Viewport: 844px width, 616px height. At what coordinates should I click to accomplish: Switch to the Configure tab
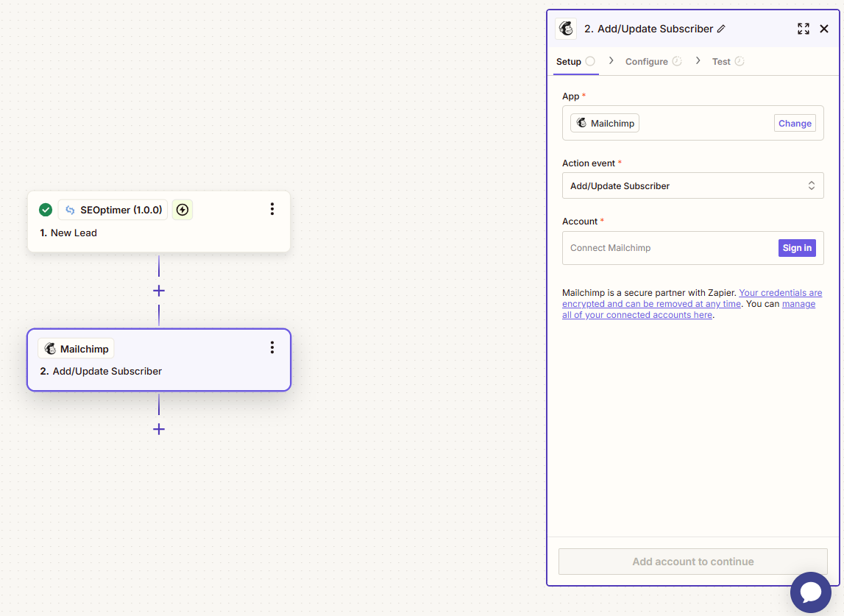(647, 62)
